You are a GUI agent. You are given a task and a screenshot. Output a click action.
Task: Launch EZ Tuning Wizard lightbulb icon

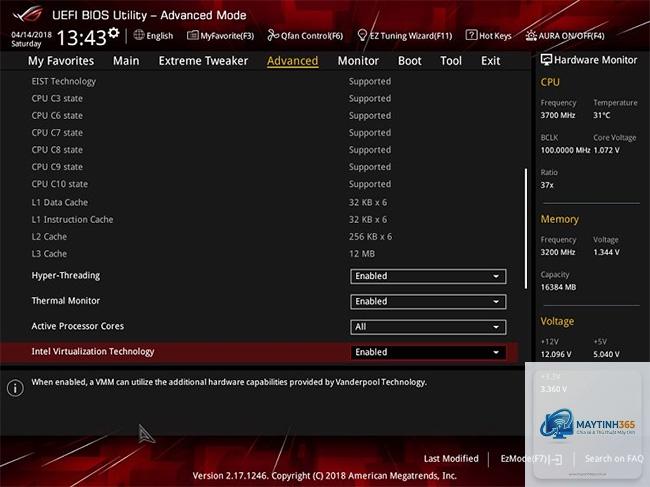coord(362,35)
